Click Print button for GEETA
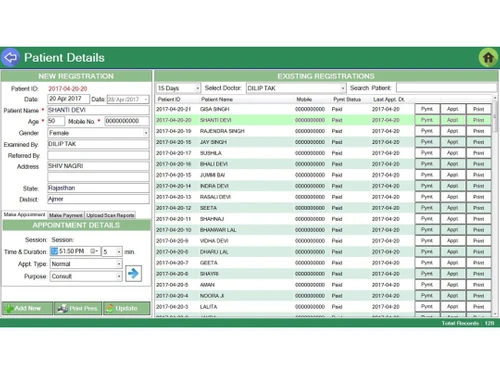Screen dimensions: 500x375 point(478,263)
